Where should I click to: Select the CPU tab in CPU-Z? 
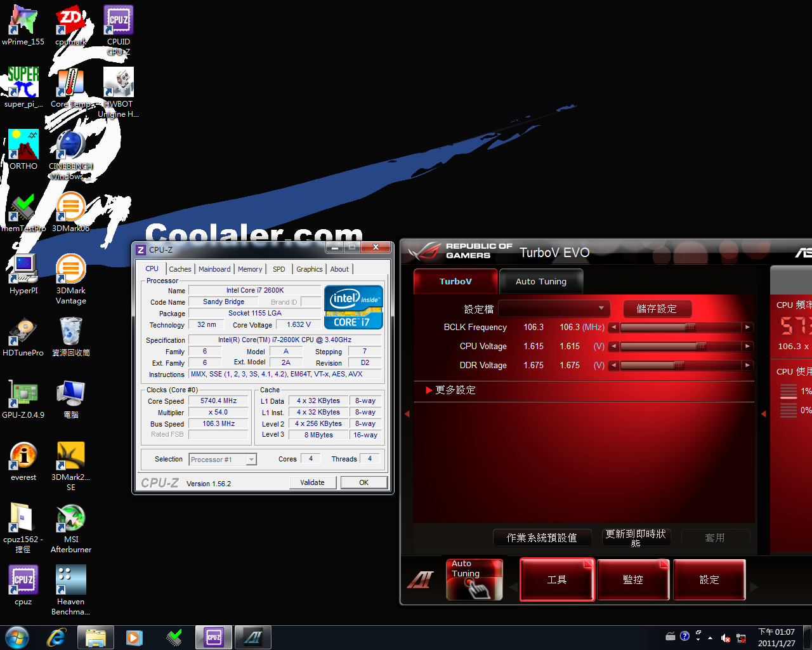click(152, 269)
